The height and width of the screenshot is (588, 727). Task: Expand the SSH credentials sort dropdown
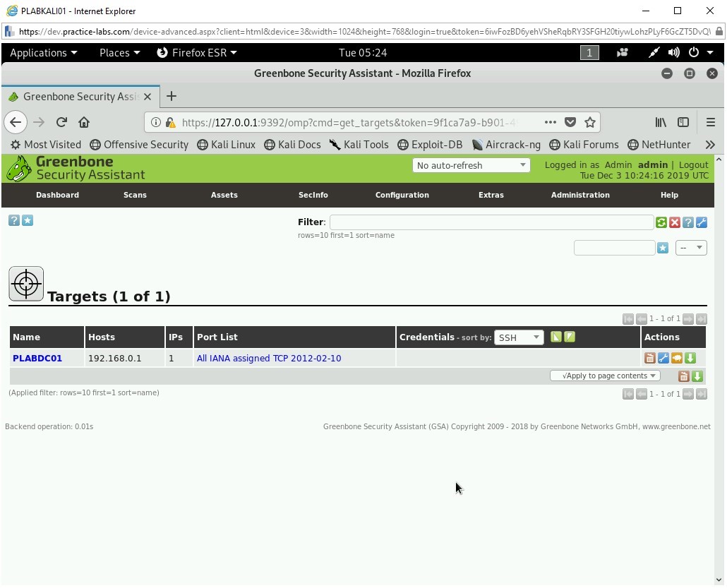[519, 337]
